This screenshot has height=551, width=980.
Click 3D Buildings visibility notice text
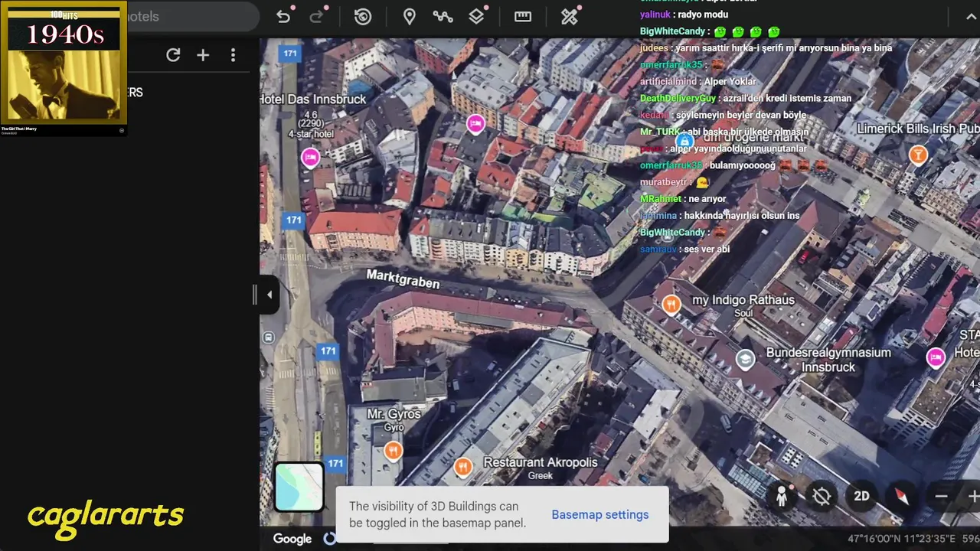click(437, 514)
